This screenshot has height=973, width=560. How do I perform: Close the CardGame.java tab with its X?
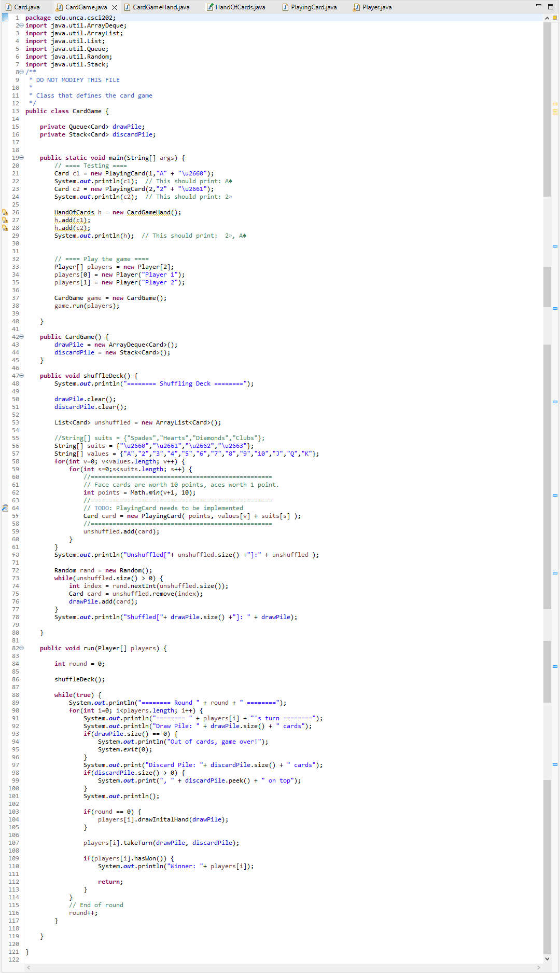[115, 7]
